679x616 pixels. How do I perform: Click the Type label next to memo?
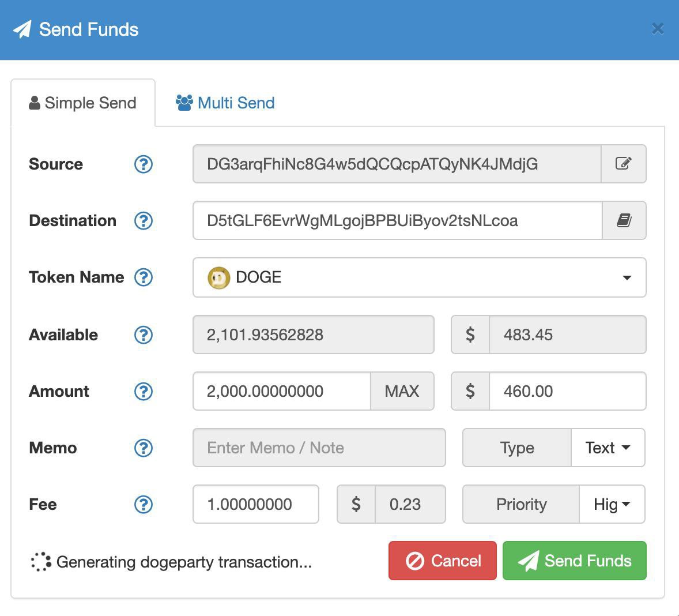(517, 448)
